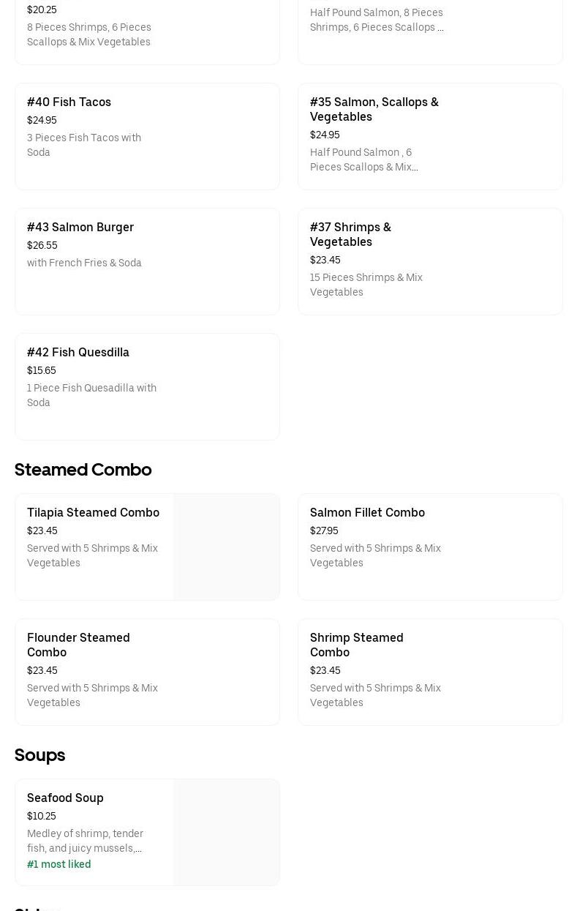This screenshot has width=588, height=911.
Task: Click the Seafood Soup image placeholder
Action: (x=227, y=833)
